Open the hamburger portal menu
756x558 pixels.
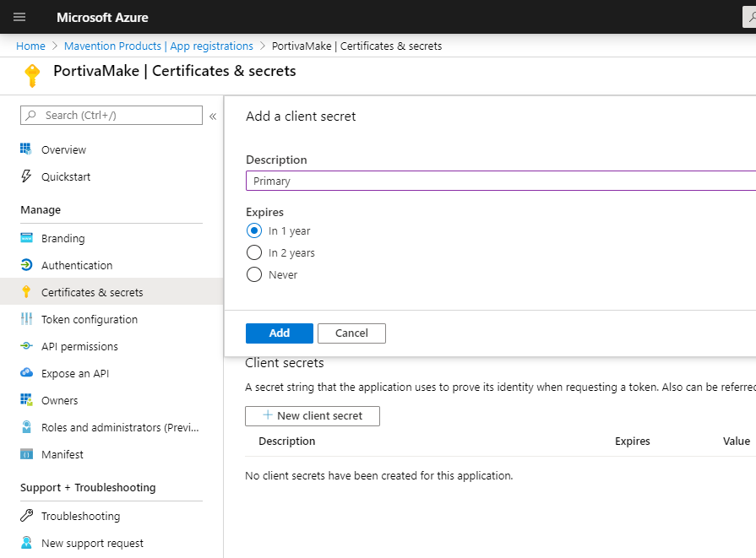(x=19, y=17)
